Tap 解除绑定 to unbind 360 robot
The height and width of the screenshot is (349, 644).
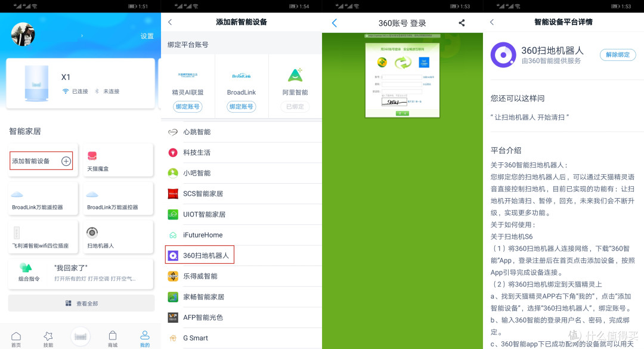(x=618, y=55)
